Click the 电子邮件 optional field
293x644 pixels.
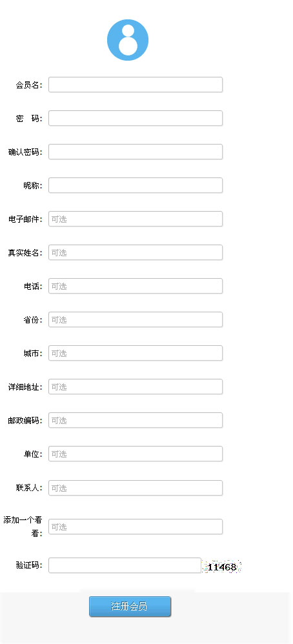click(136, 219)
